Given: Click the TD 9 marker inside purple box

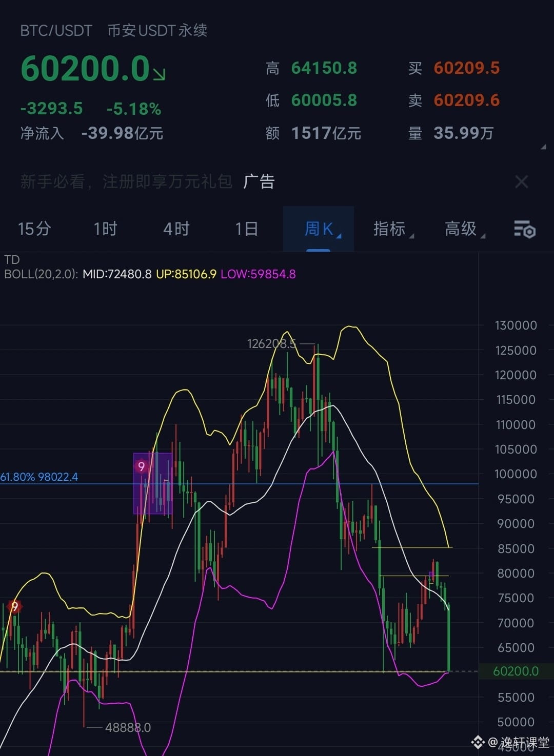Looking at the screenshot, I should tap(141, 466).
